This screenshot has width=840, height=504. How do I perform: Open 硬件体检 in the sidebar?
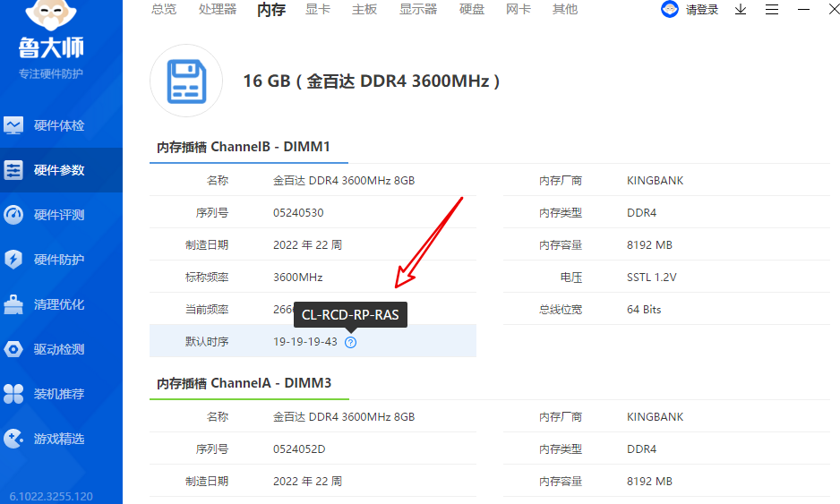click(59, 126)
